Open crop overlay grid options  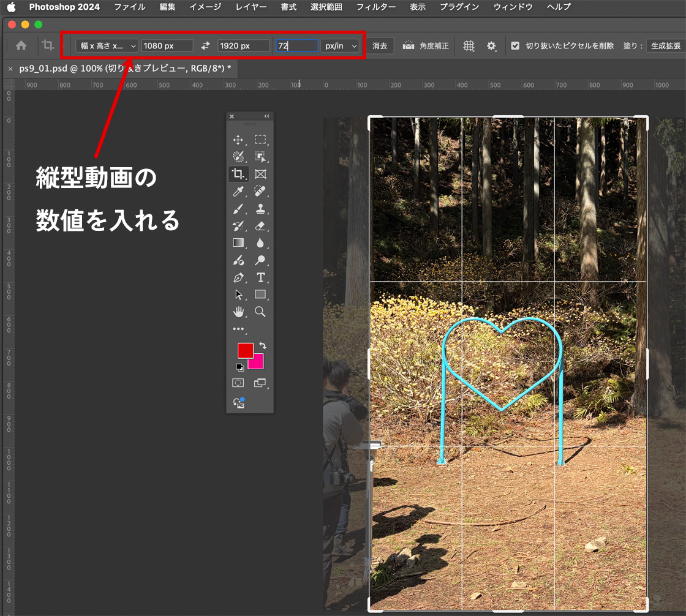tap(469, 46)
